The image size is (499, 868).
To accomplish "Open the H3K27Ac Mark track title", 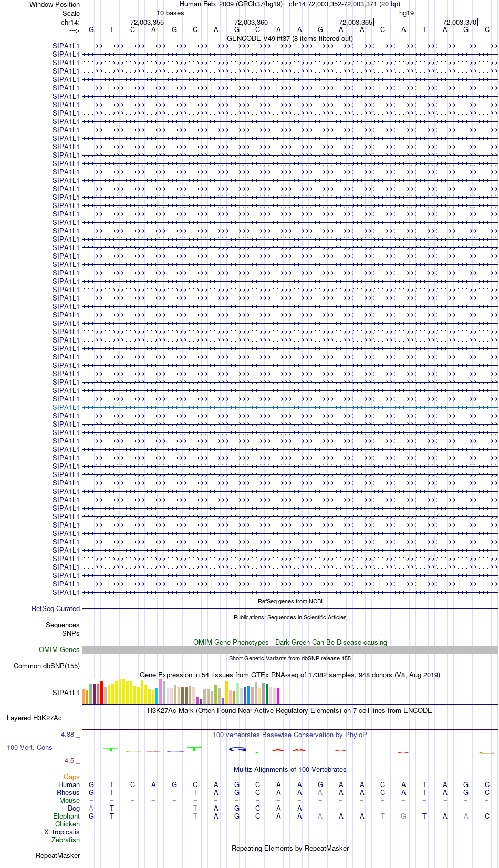I will [x=290, y=710].
